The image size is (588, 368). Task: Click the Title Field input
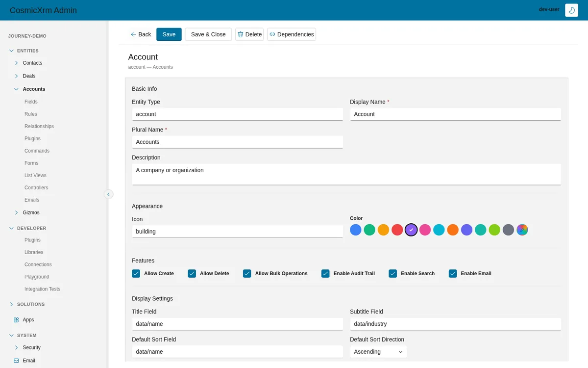click(237, 324)
